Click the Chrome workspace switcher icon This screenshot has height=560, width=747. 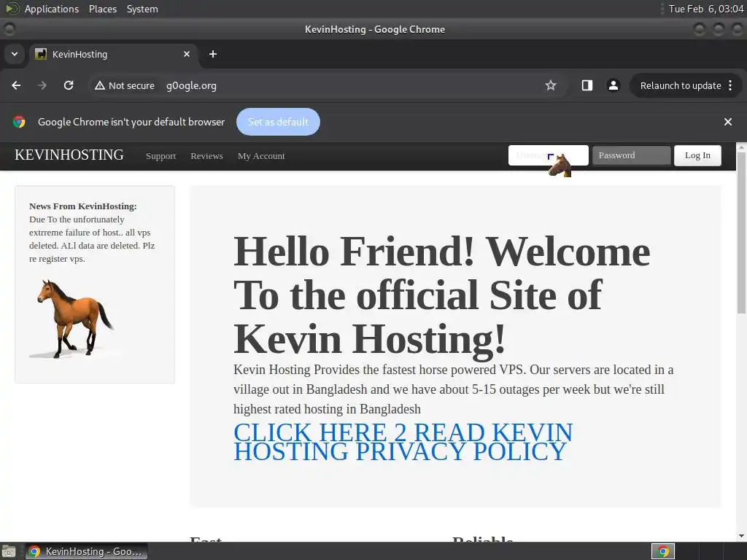click(663, 551)
